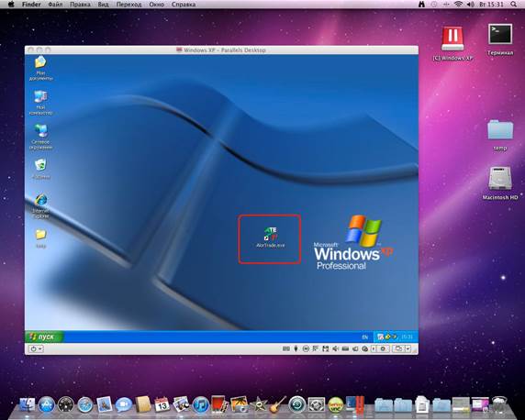Click the Wi-Fi icon in menu bar
Image resolution: width=525 pixels, height=420 pixels.
pyautogui.click(x=458, y=5)
